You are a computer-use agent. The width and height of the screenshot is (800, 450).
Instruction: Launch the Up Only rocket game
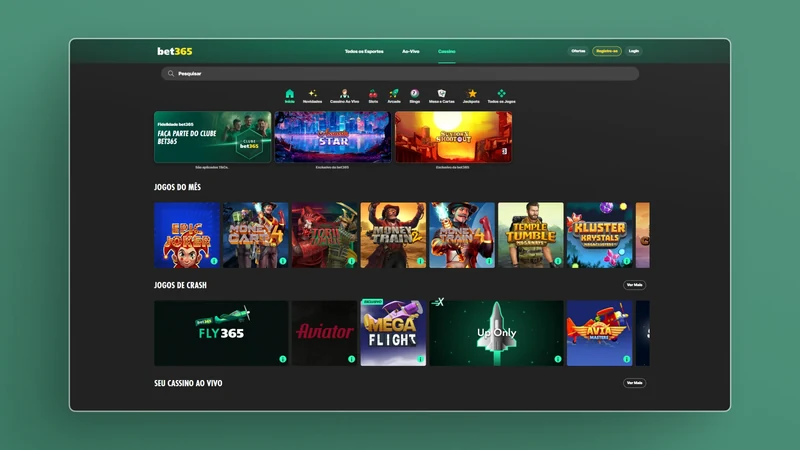pos(496,333)
